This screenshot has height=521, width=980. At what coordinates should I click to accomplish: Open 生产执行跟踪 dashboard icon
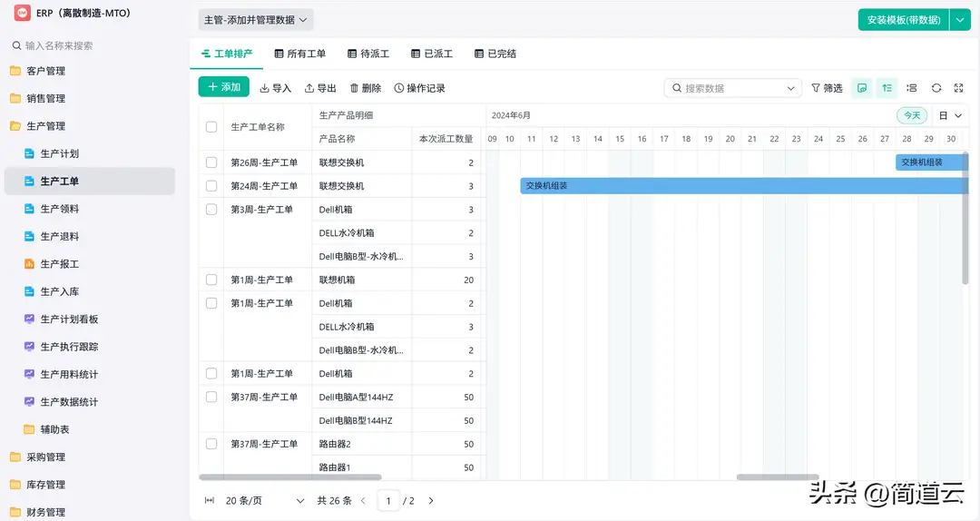(29, 346)
